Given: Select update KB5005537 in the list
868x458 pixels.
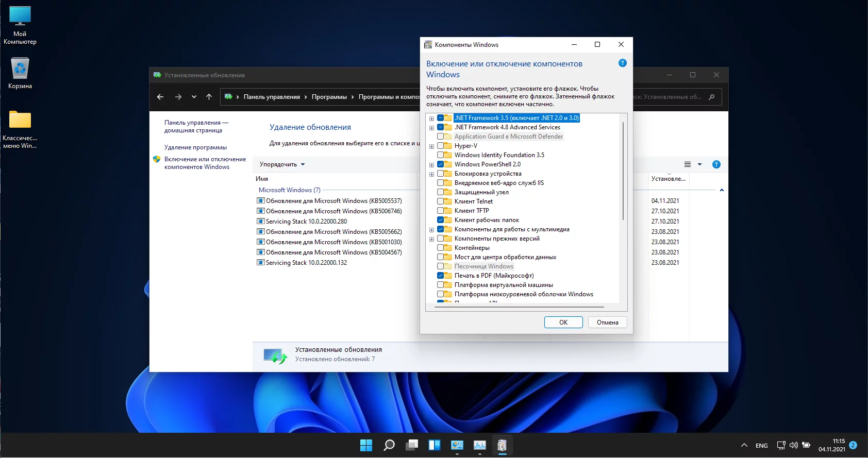Looking at the screenshot, I should click(x=333, y=201).
